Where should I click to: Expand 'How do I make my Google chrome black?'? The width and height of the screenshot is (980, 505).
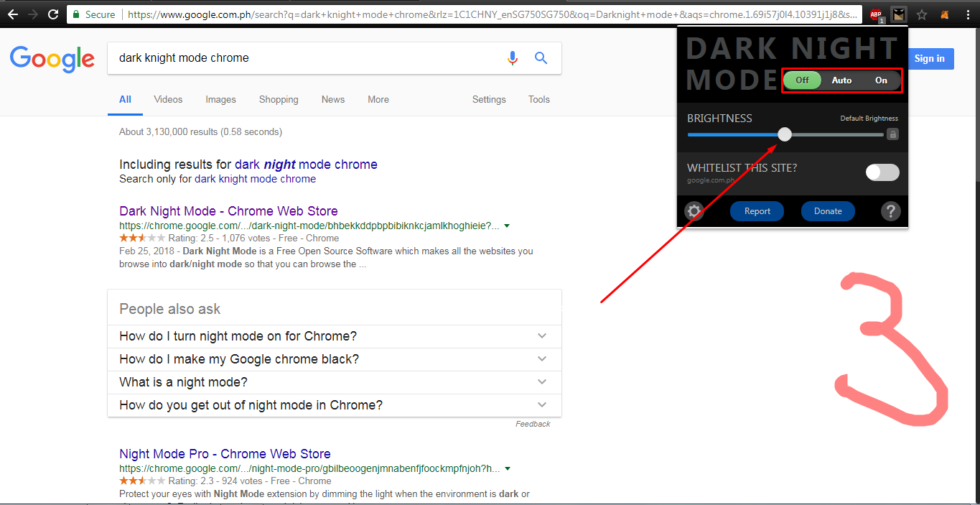click(335, 359)
